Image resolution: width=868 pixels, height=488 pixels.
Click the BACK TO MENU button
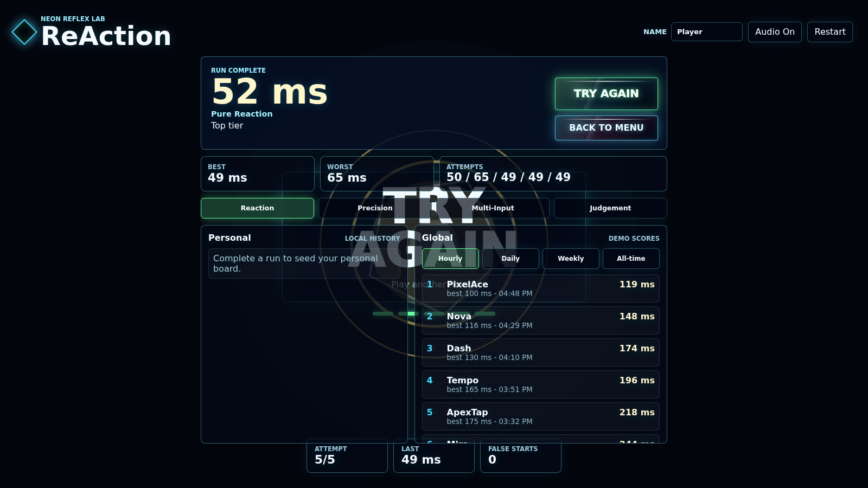point(606,128)
